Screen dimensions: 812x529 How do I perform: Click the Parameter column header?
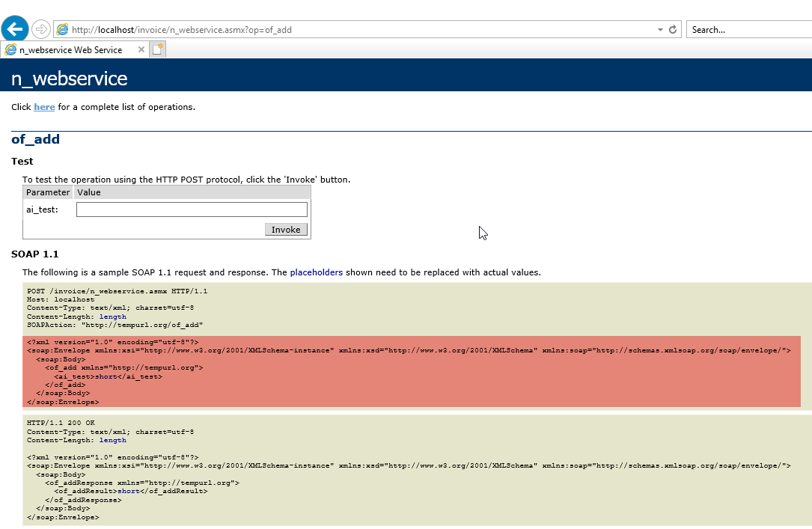(48, 192)
